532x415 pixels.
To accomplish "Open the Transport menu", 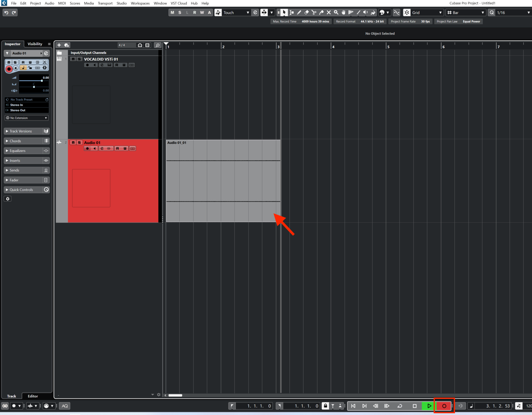I will point(105,3).
